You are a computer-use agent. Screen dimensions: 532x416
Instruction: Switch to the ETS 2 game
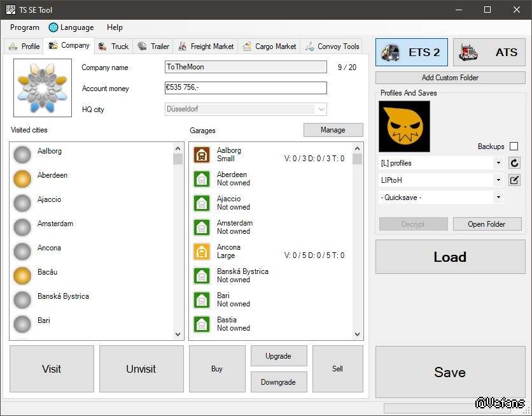[x=412, y=52]
